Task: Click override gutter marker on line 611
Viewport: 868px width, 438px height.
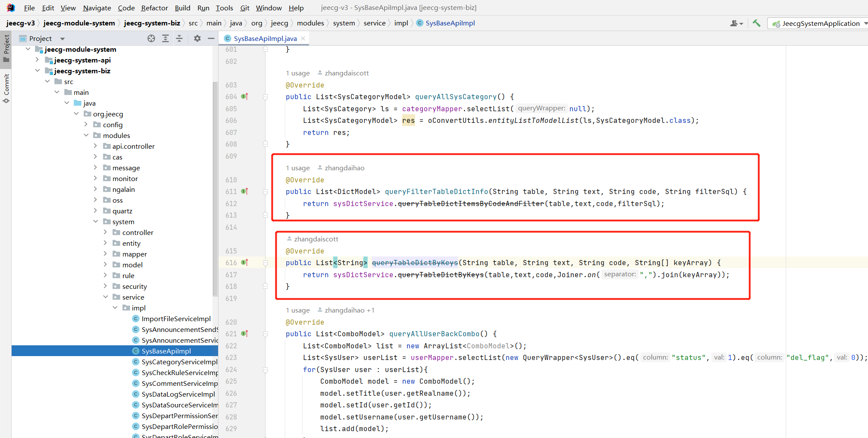Action: coord(245,191)
